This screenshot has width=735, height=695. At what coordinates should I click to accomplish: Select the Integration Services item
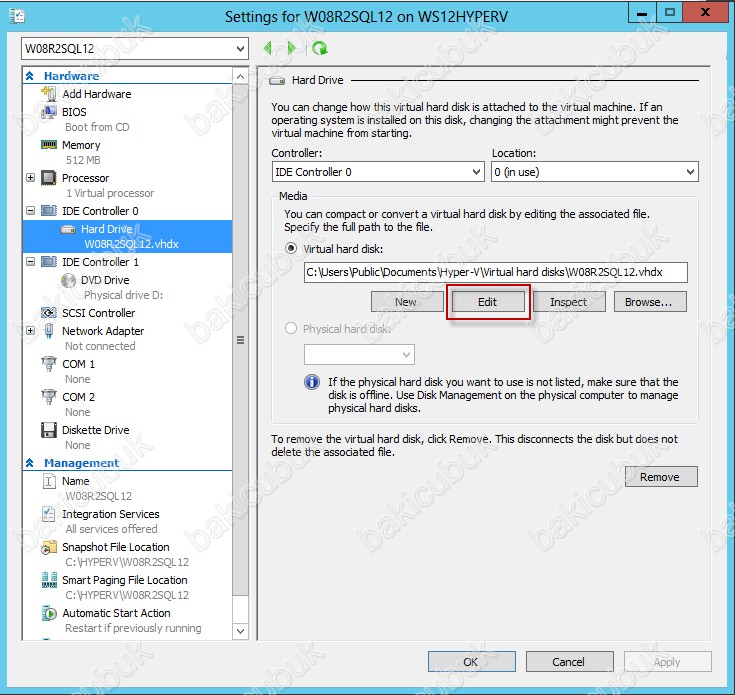coord(111,514)
